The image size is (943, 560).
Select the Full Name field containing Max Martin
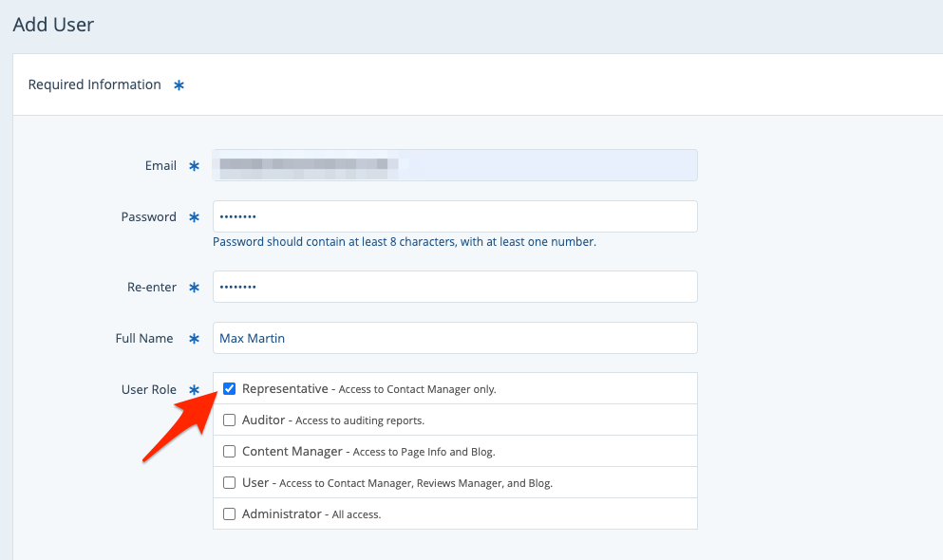coord(454,338)
